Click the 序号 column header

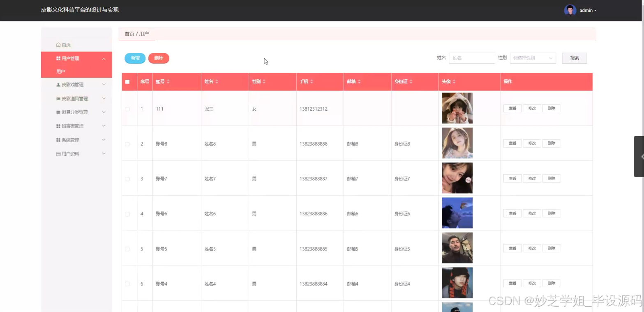145,82
